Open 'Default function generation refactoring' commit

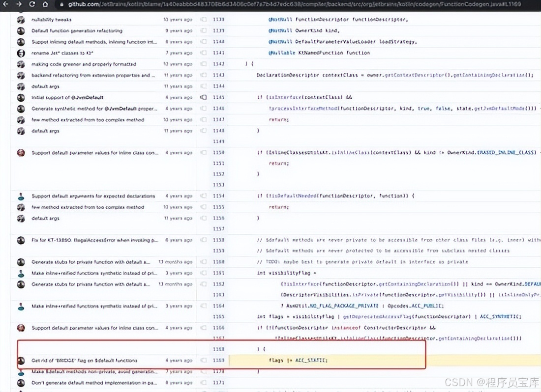(77, 30)
